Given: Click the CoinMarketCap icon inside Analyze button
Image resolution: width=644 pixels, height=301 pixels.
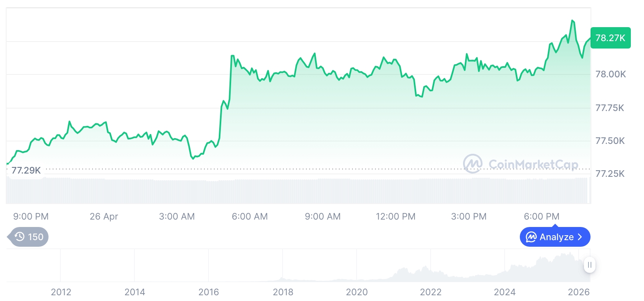Looking at the screenshot, I should tap(531, 237).
